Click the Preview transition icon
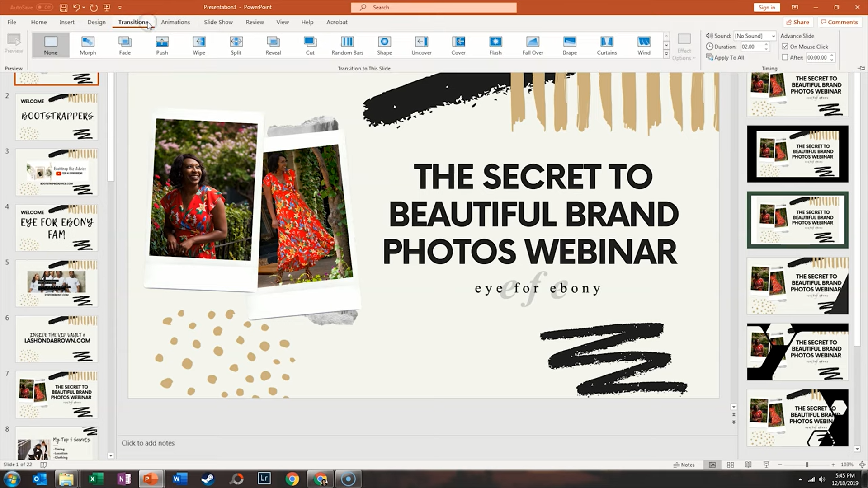868x488 pixels. pyautogui.click(x=14, y=43)
